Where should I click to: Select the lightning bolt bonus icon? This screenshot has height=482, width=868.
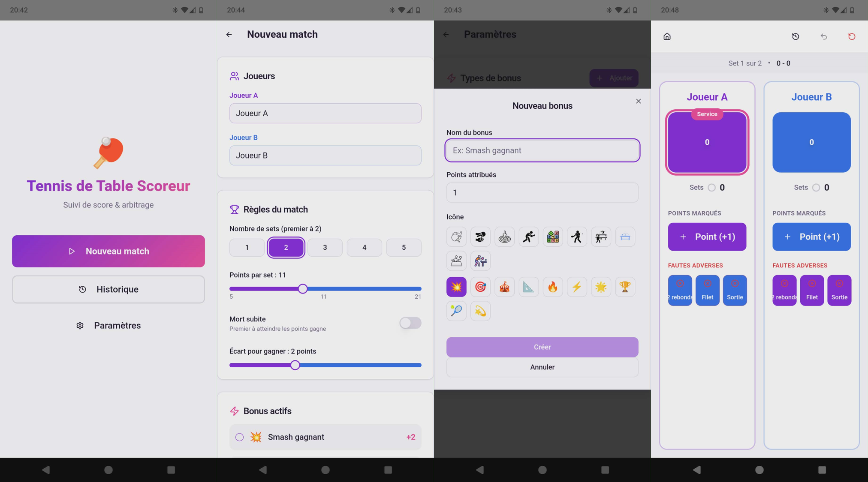click(x=577, y=287)
